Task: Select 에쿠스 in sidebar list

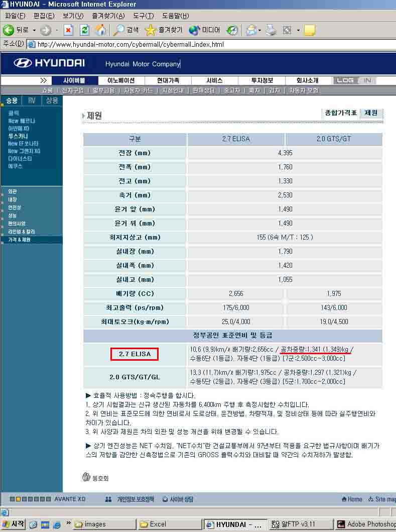Action: [15, 166]
